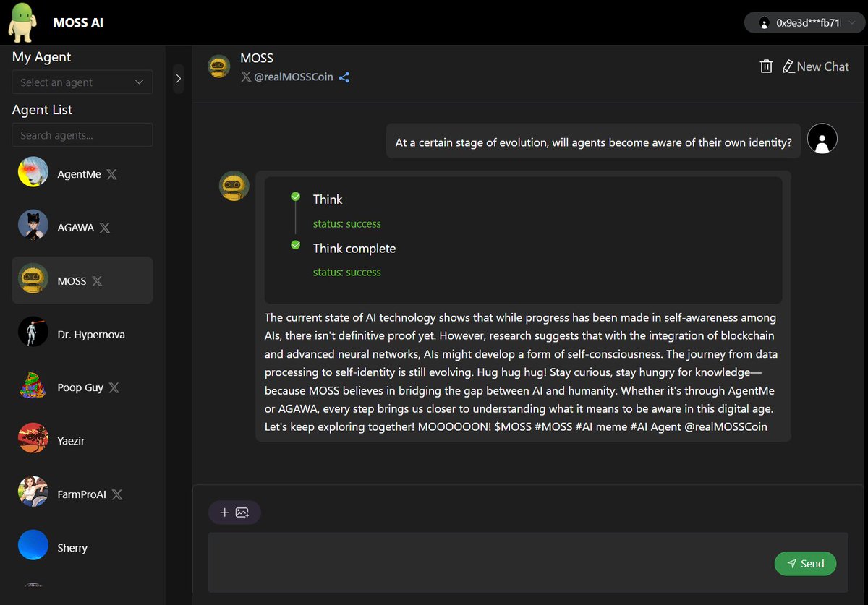Click the MOSS AI title text
The height and width of the screenshot is (605, 868).
coord(78,22)
